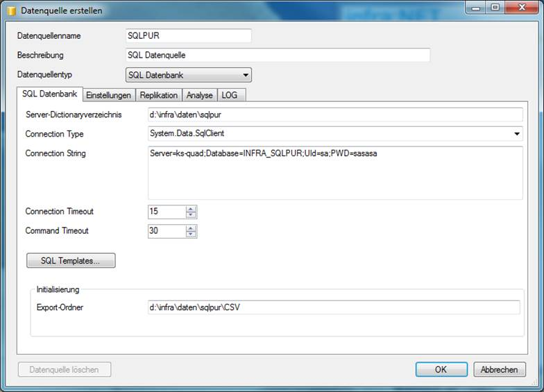Viewport: 544px width, 392px height.
Task: Focus the Beschreibung text field
Action: coord(278,55)
